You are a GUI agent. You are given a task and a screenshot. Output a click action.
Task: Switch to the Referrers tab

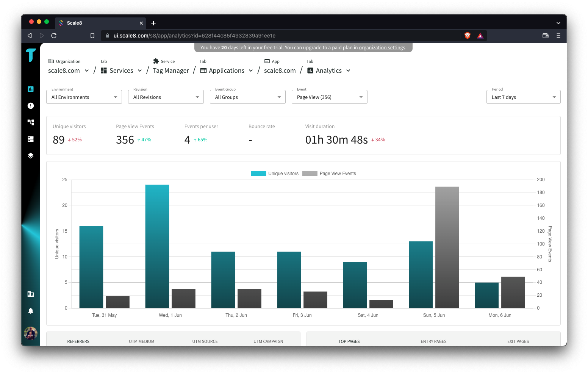(x=78, y=341)
